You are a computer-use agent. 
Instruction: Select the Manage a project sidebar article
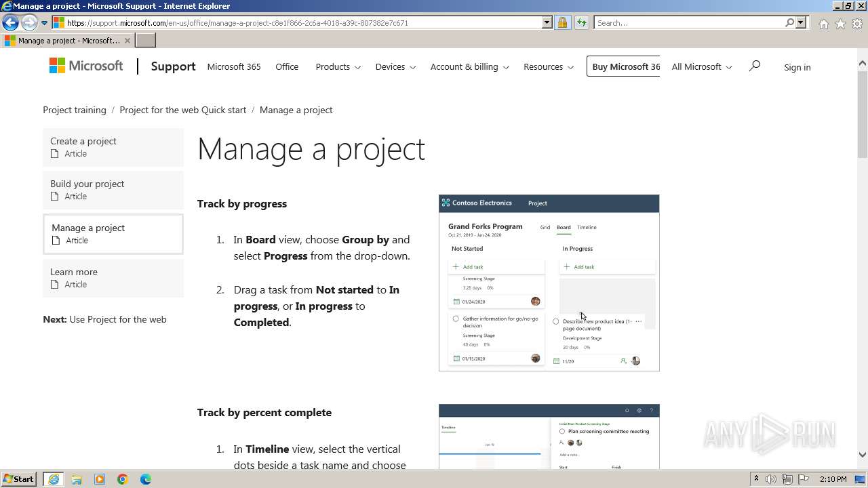(x=113, y=234)
